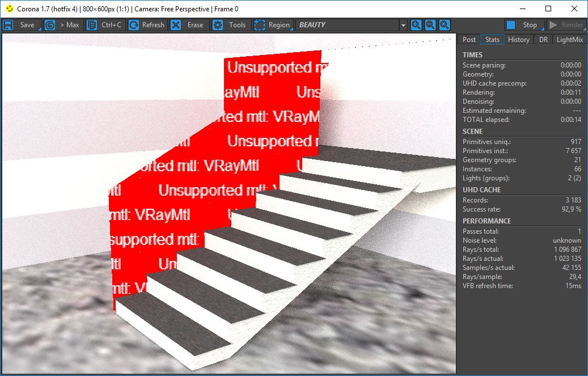The width and height of the screenshot is (588, 376).
Task: Click the 'Records:' row
Action: (522, 200)
